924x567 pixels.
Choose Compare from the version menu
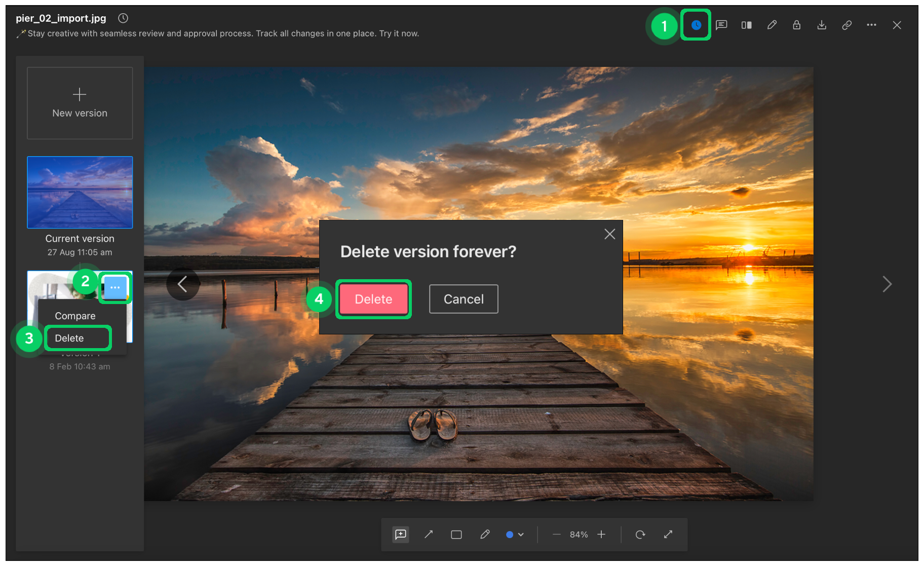pos(75,316)
